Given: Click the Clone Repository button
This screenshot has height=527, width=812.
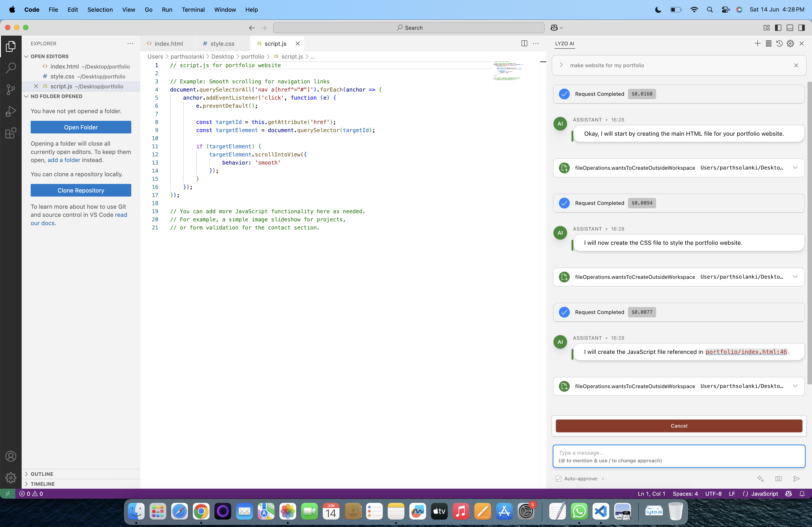Looking at the screenshot, I should (81, 190).
